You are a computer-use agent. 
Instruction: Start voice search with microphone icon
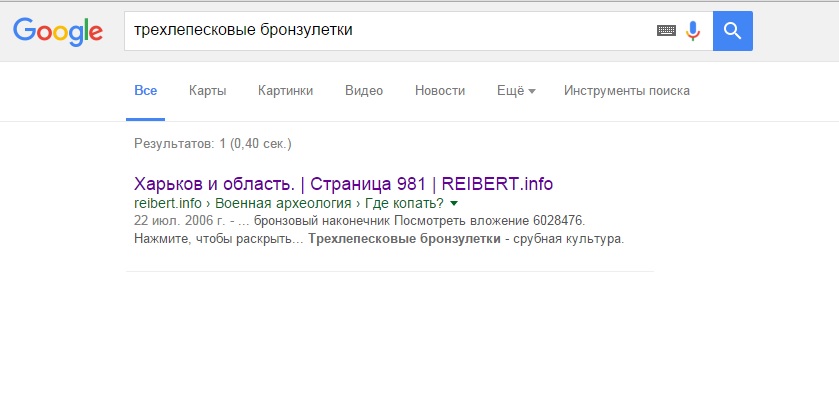pos(693,30)
